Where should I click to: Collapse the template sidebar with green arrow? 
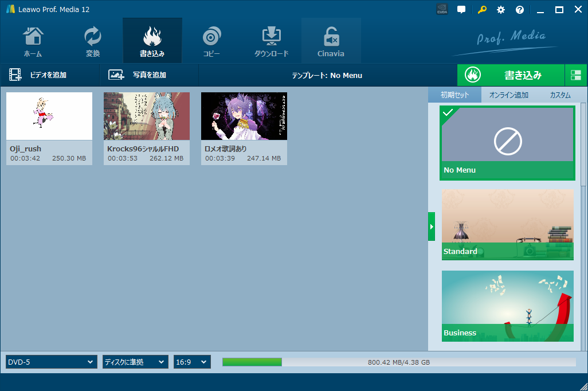pos(432,226)
